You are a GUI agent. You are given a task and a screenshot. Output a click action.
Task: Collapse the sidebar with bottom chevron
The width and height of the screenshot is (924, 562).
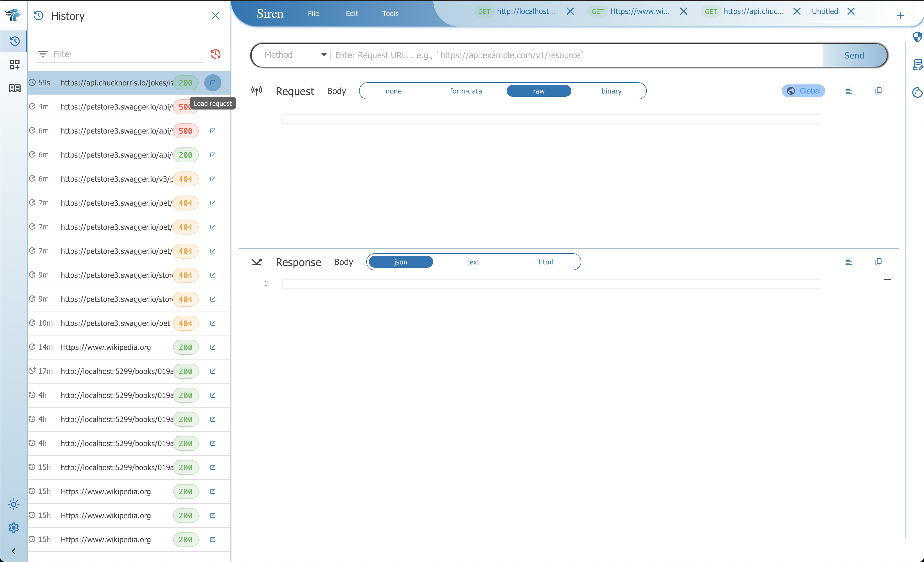[x=13, y=551]
